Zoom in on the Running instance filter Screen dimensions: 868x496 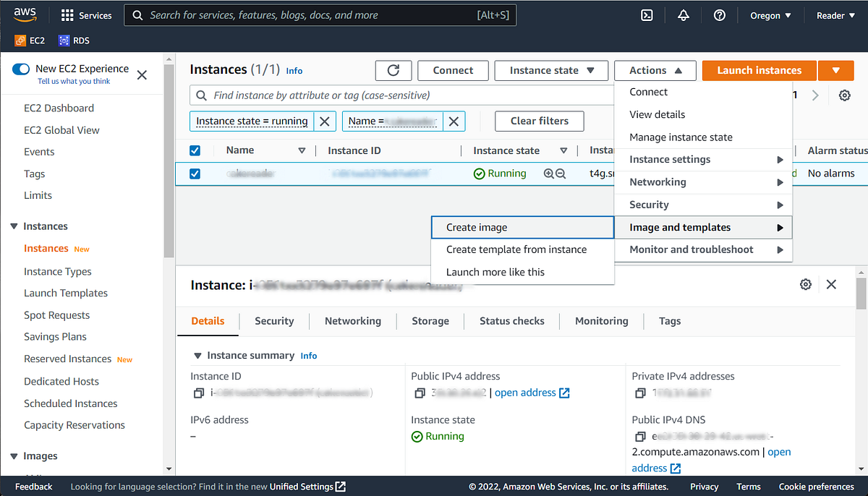549,174
